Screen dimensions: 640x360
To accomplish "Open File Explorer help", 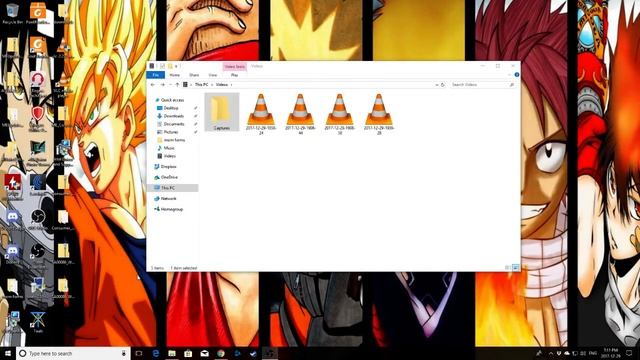I will 517,75.
